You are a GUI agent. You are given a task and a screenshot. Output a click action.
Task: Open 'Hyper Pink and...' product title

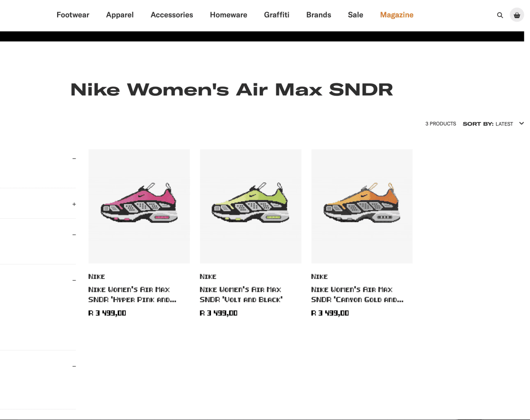tap(132, 294)
